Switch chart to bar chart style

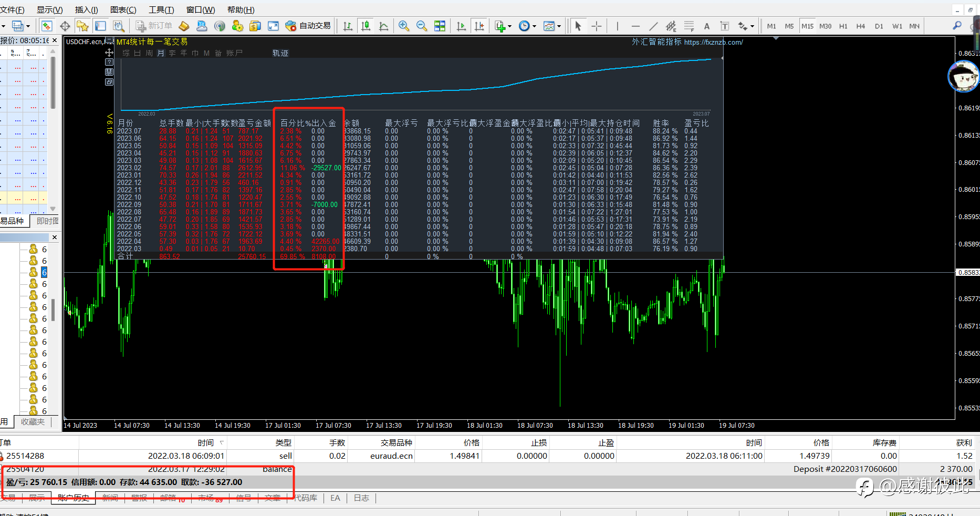point(348,26)
